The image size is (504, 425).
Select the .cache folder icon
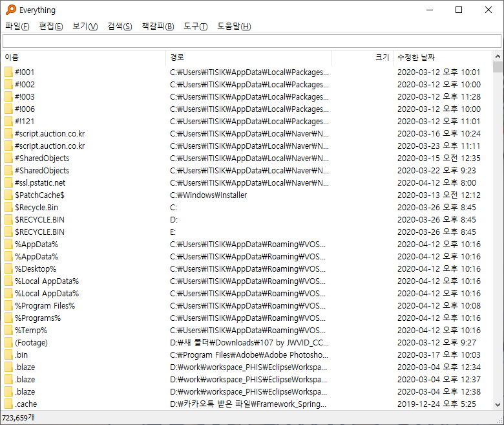click(x=8, y=404)
